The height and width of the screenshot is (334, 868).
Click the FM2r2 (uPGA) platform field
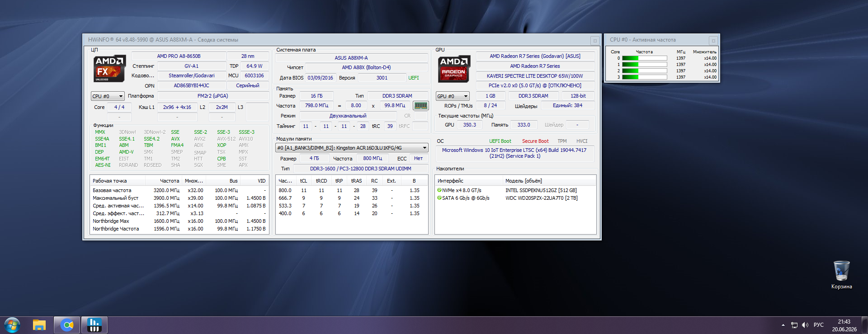pyautogui.click(x=212, y=96)
